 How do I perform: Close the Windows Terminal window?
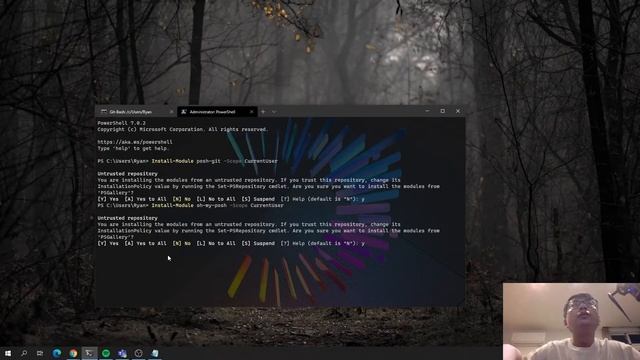458,111
